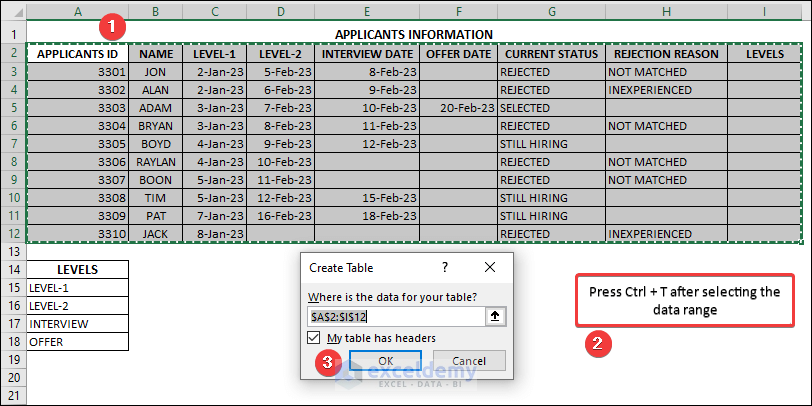812x406 pixels.
Task: Select column D header
Action: 281,11
